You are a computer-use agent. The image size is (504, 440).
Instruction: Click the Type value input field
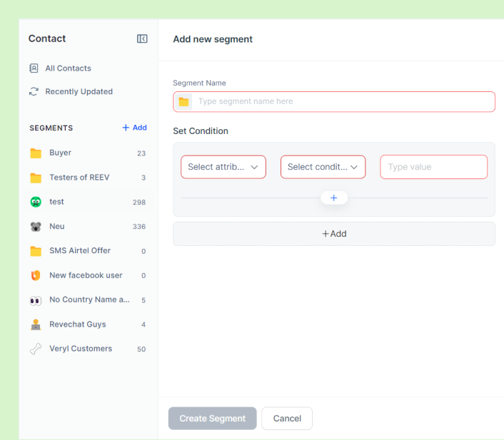(x=433, y=167)
